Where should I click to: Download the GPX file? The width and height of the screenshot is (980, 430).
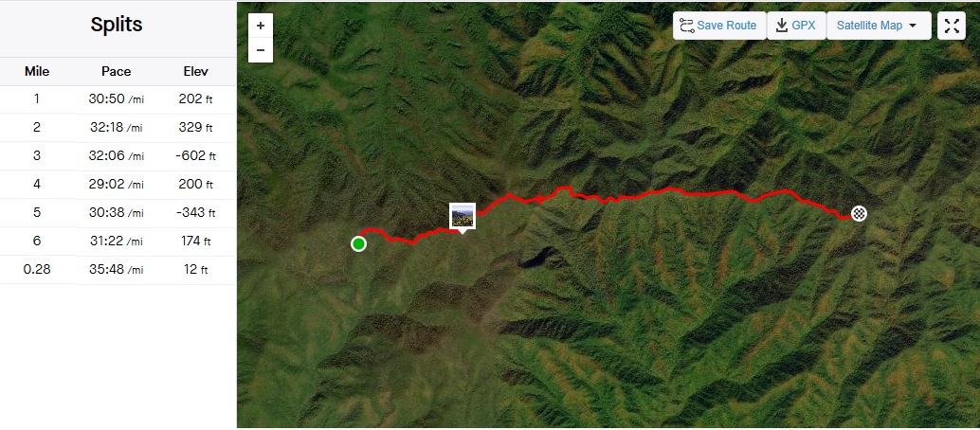tap(796, 26)
